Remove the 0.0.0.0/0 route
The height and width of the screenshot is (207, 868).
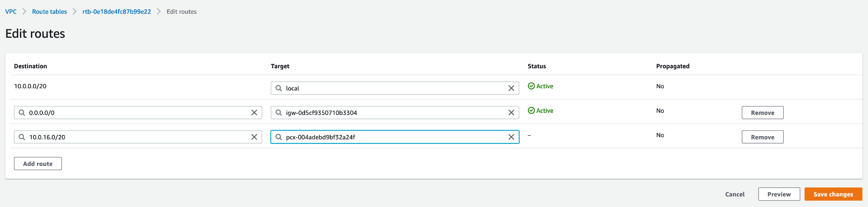coord(762,113)
